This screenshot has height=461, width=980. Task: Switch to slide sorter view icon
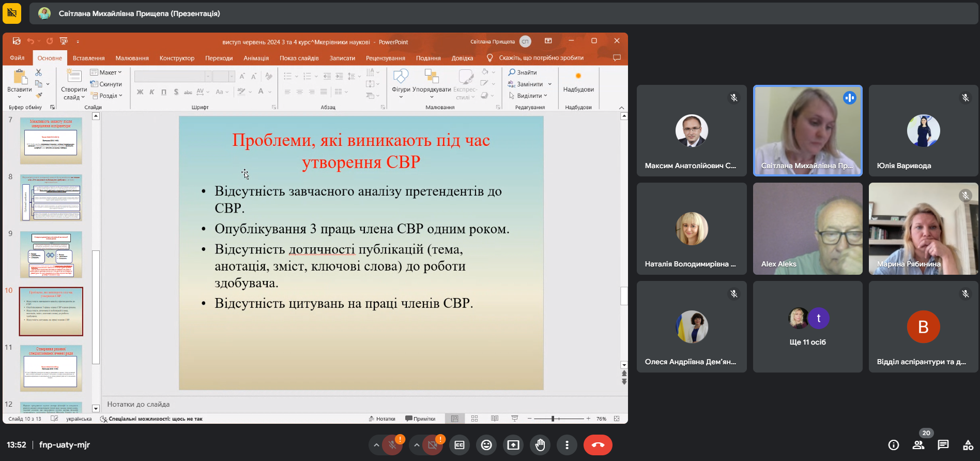pos(474,419)
